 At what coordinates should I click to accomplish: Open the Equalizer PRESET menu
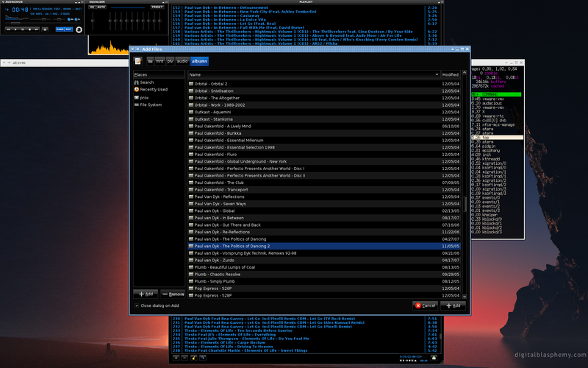click(157, 7)
